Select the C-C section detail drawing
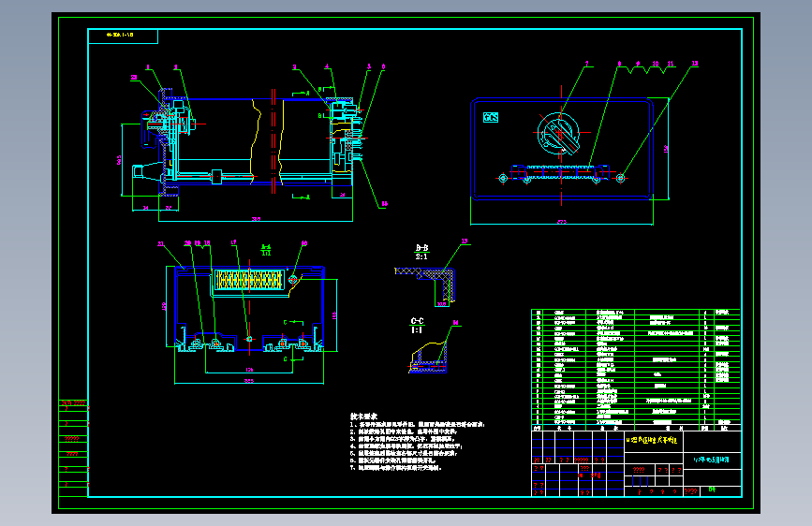812x526 pixels. point(428,358)
